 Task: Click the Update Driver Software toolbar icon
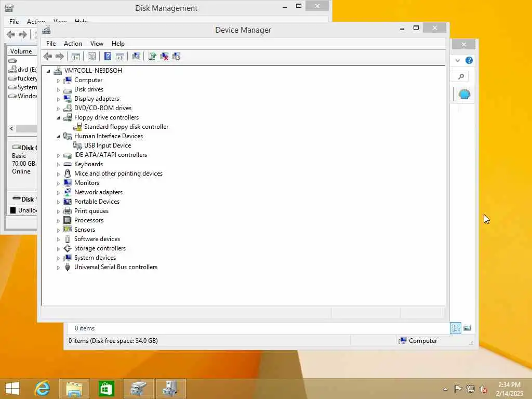point(152,56)
